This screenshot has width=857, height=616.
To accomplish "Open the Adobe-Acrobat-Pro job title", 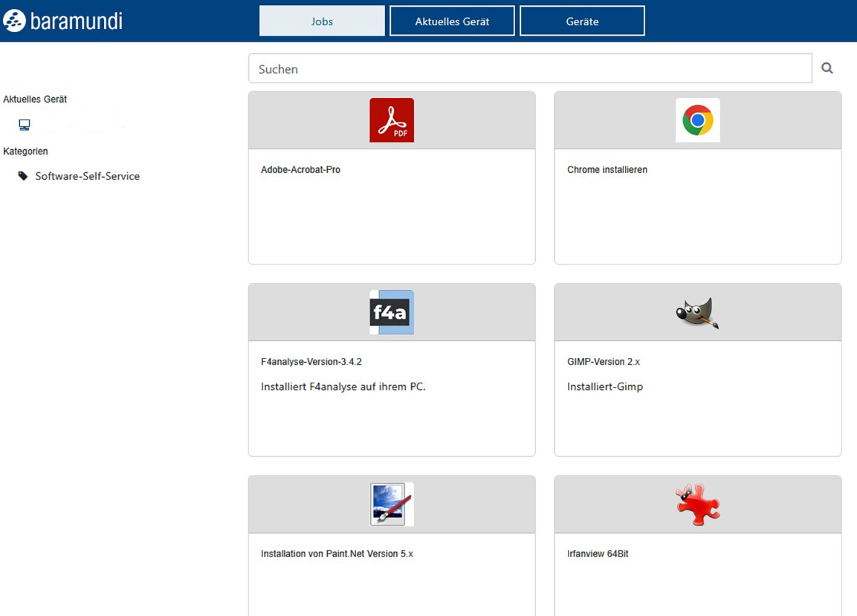I will 300,170.
